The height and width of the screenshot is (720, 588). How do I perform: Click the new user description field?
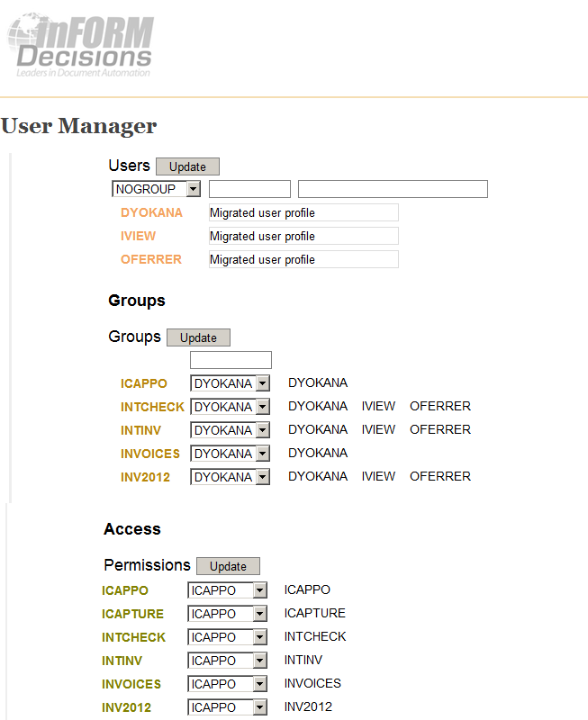(x=394, y=189)
